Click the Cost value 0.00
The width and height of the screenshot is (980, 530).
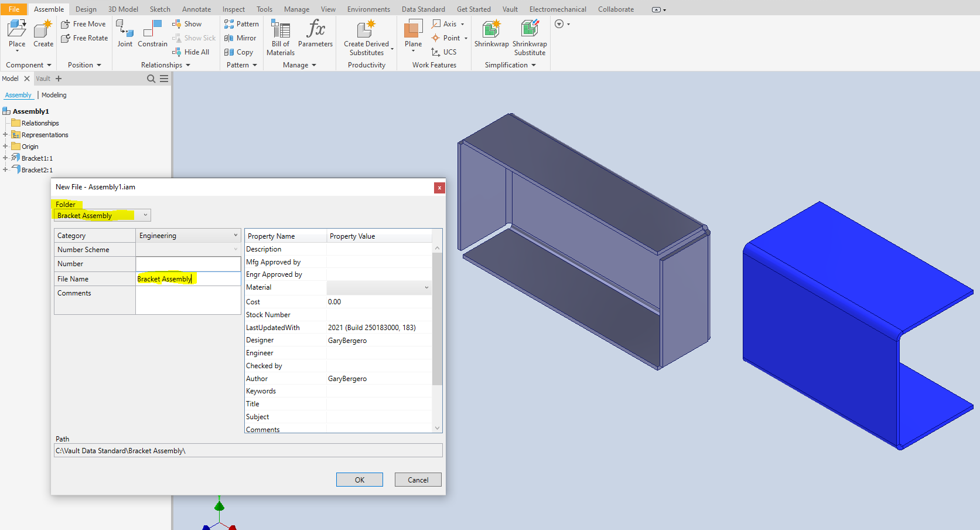(334, 302)
